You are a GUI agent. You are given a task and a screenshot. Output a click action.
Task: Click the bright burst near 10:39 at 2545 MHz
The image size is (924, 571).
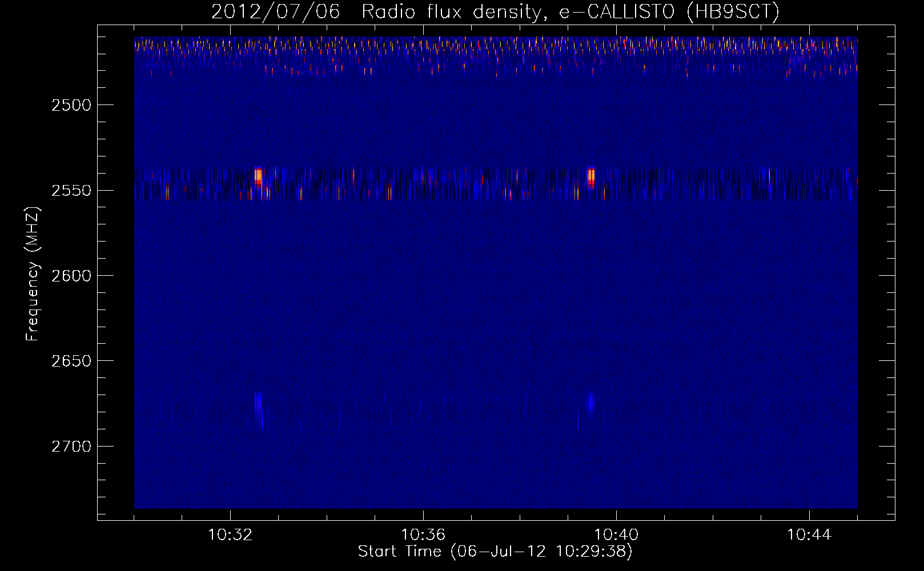(591, 177)
